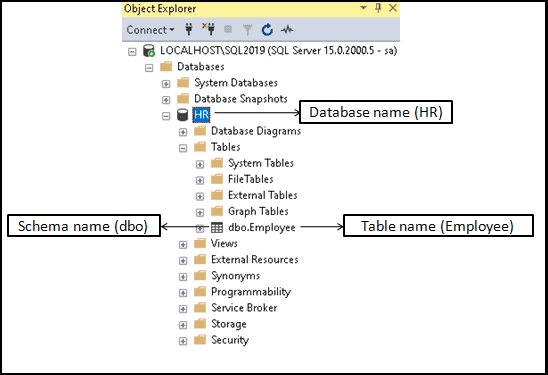Select Database Diagrams label
The height and width of the screenshot is (375, 548).
click(256, 131)
